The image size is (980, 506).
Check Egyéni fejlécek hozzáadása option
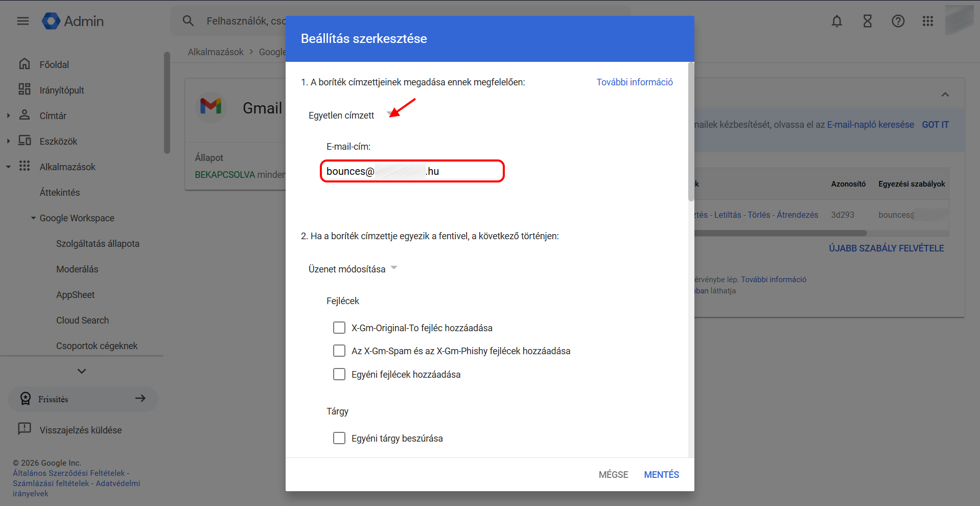click(339, 375)
